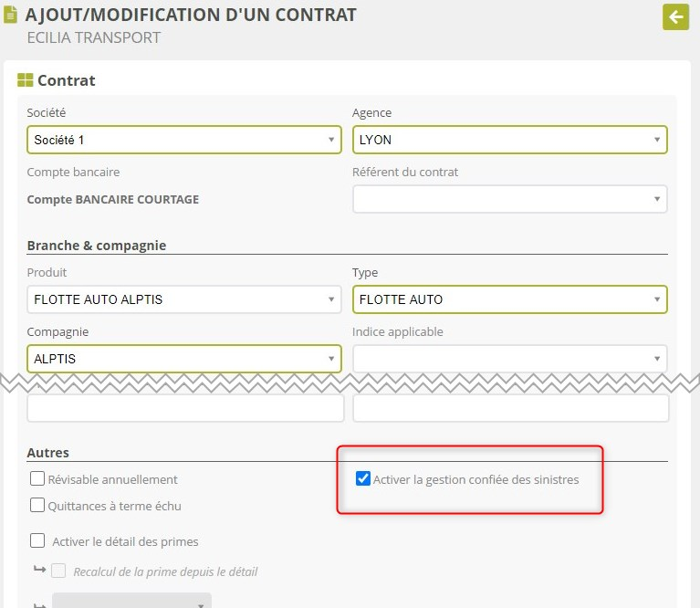Viewport: 700px width, 608px height.
Task: Click the document icon beside the page title
Action: click(x=11, y=16)
